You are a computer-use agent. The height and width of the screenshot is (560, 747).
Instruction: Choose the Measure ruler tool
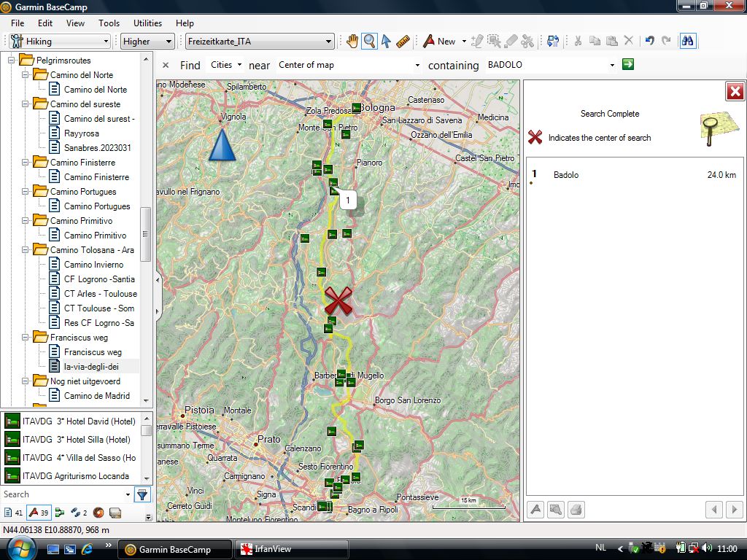pos(403,42)
